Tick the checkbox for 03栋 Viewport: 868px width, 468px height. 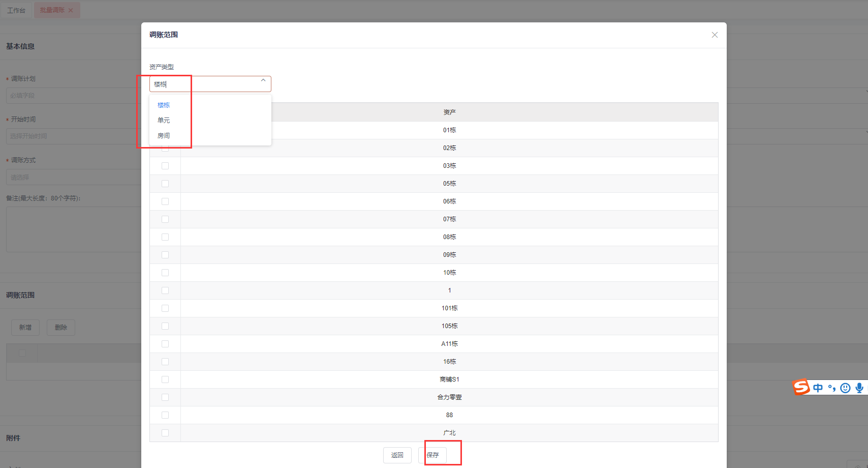pos(165,166)
